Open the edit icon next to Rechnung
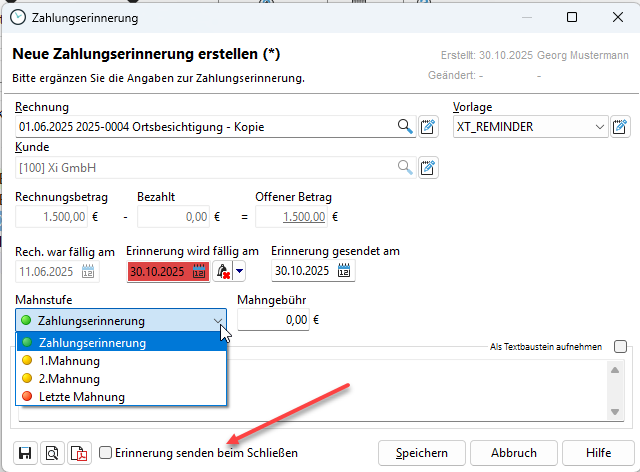 point(428,127)
